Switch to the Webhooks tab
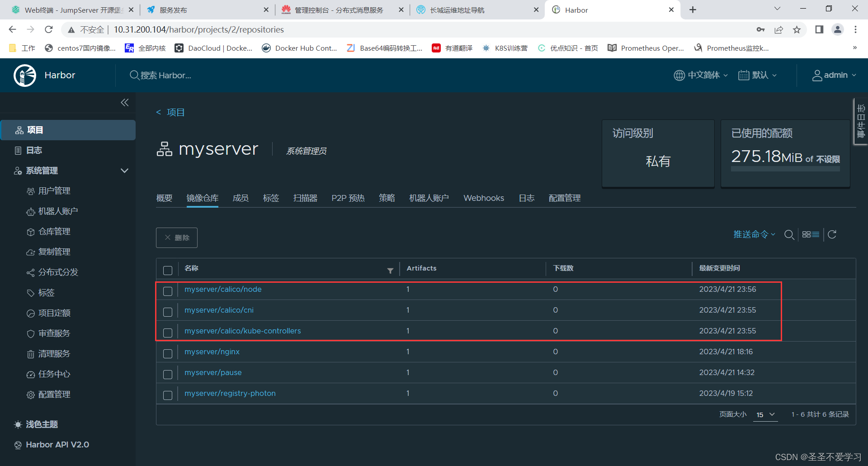The height and width of the screenshot is (466, 868). [x=484, y=198]
